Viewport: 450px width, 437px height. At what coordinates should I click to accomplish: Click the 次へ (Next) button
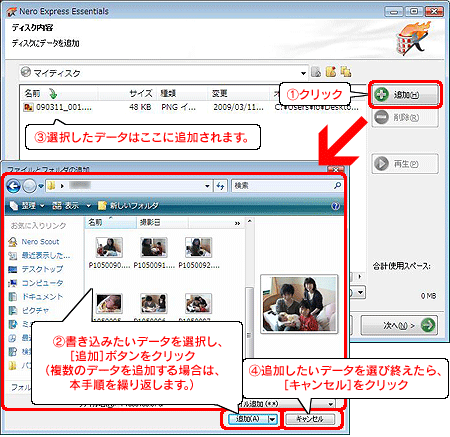(399, 325)
